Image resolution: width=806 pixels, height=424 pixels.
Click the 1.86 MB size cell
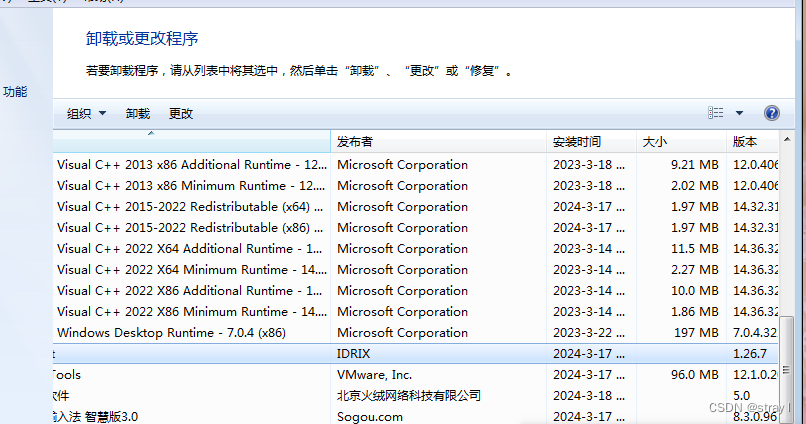tap(694, 312)
